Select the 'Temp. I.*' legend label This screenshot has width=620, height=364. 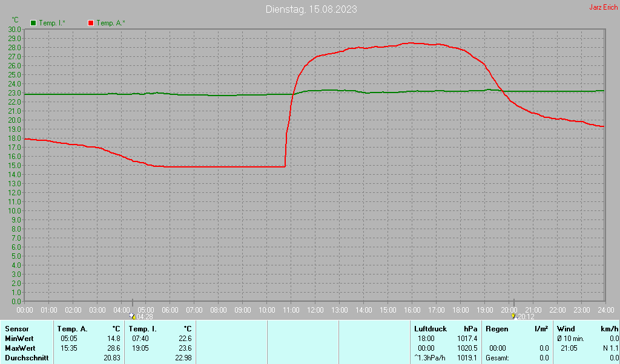click(52, 23)
